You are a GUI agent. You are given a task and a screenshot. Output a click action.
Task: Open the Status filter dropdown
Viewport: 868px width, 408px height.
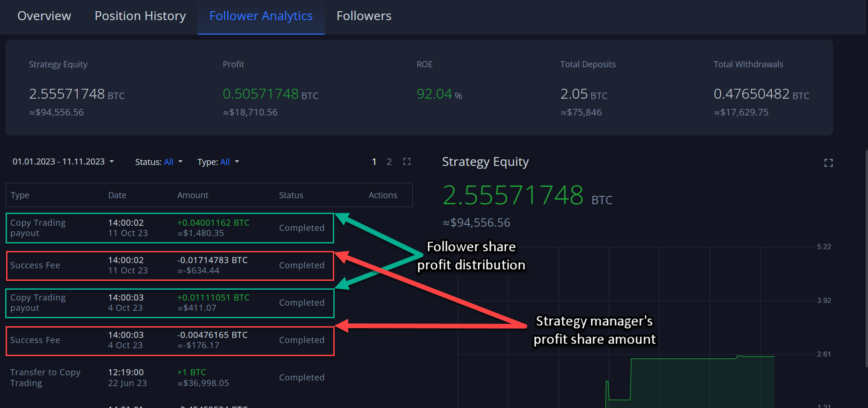tap(158, 162)
